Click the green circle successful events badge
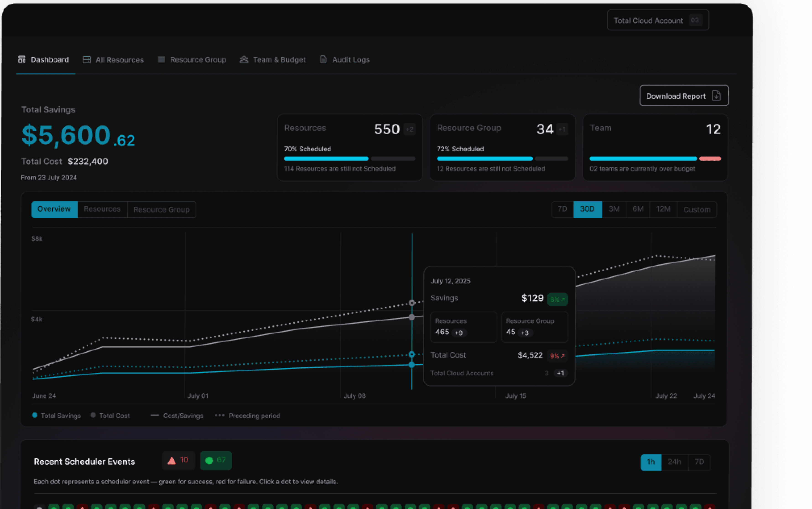Image resolution: width=812 pixels, height=509 pixels. point(216,460)
